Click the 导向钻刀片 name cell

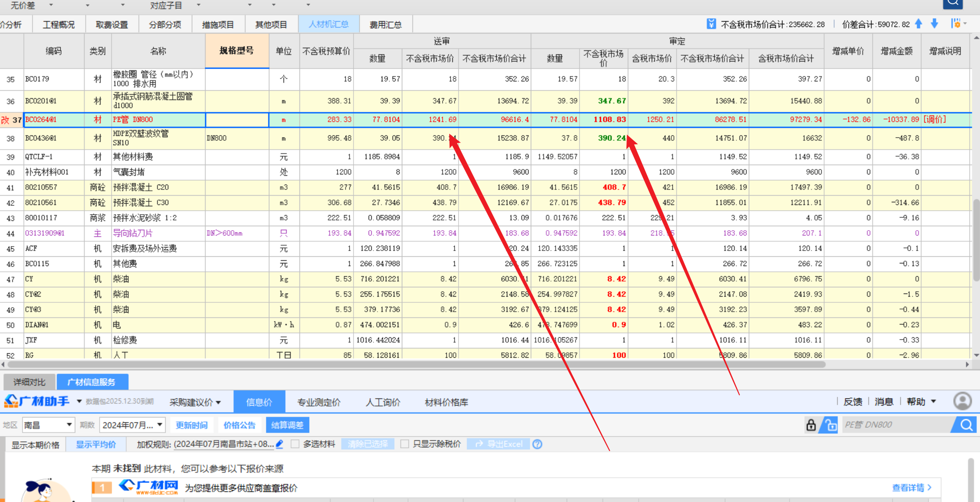click(158, 233)
